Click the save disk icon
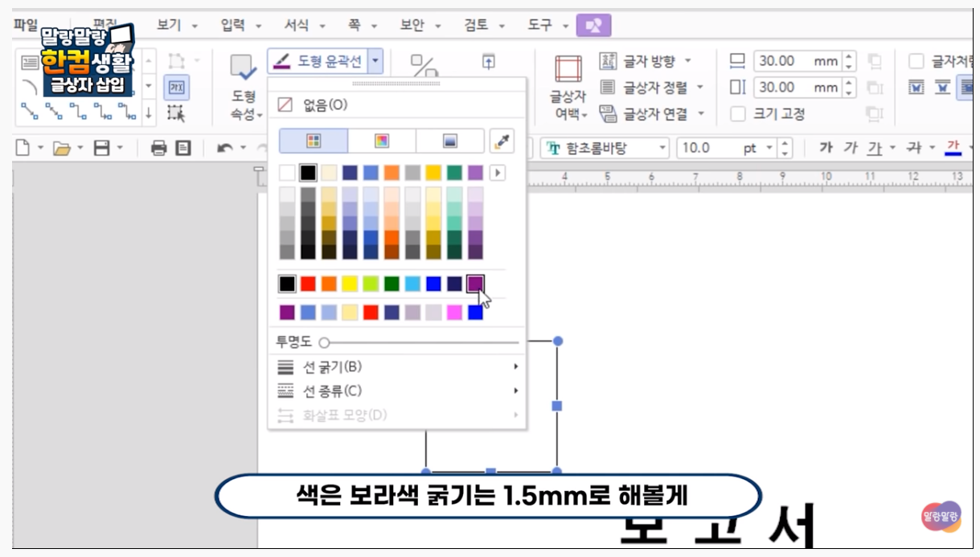The width and height of the screenshot is (980, 557). [101, 148]
